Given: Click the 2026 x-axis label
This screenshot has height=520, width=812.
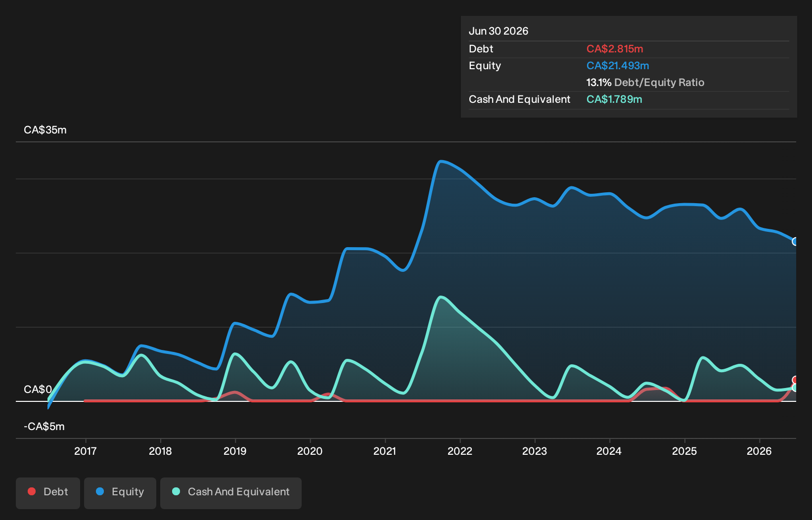Looking at the screenshot, I should (x=759, y=451).
